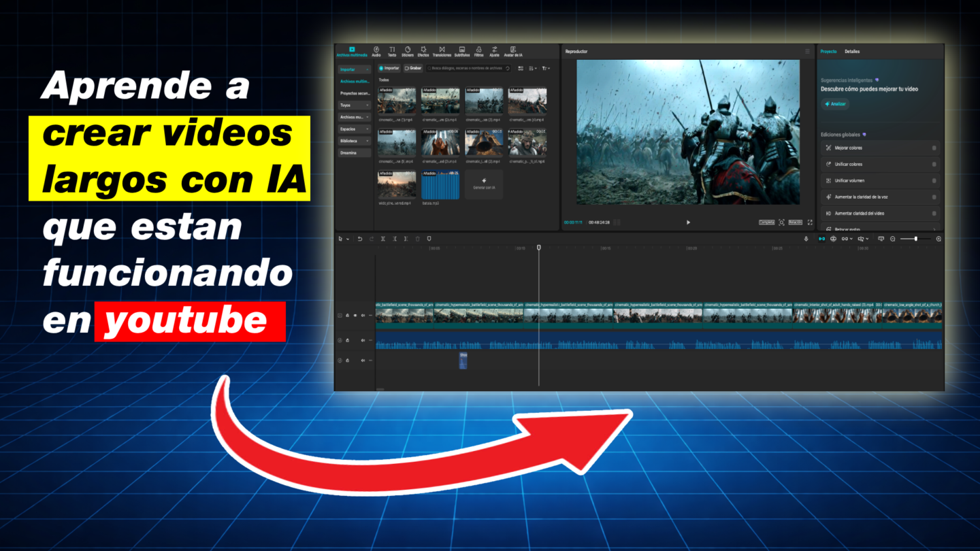Viewport: 980px width, 551px height.
Task: Select the hands-raised video thumbnail
Action: [x=440, y=143]
